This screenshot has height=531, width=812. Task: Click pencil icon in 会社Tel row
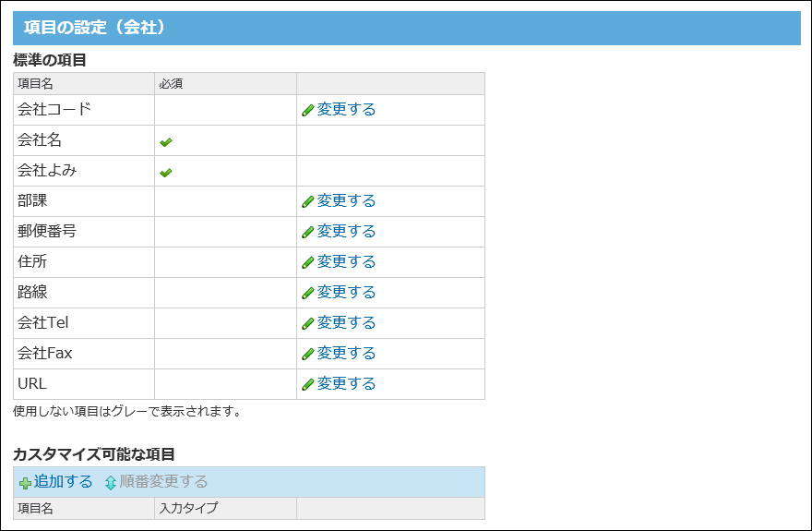[308, 323]
